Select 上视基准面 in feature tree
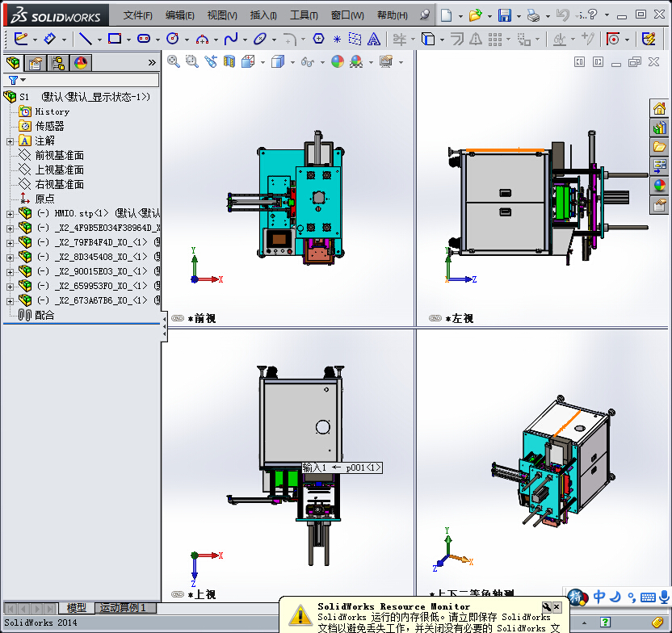672x633 pixels. 59,170
